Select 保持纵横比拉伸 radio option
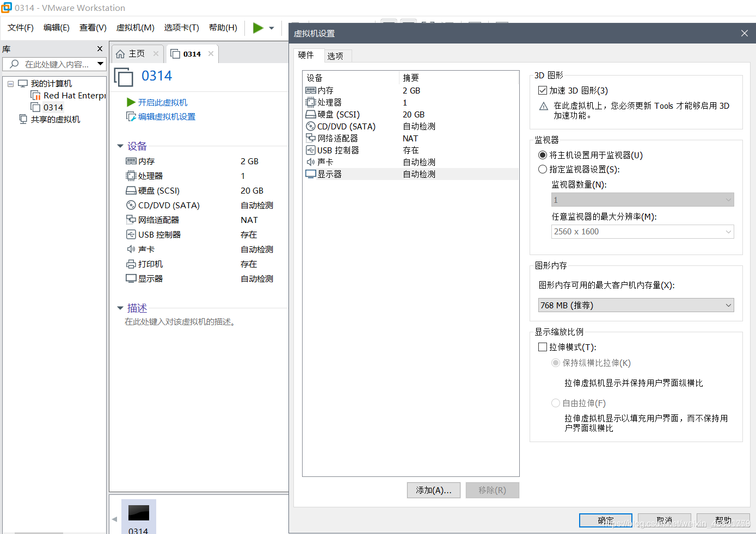756x534 pixels. point(556,363)
